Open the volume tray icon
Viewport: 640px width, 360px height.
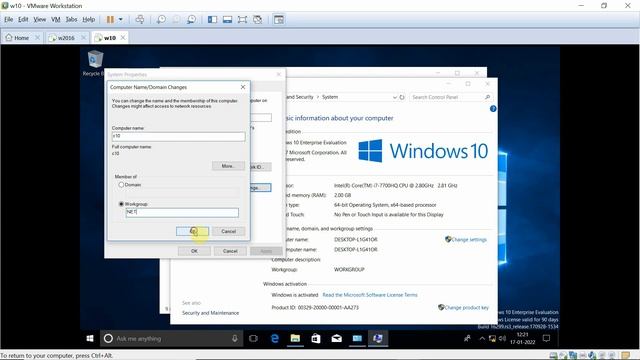tap(502, 338)
